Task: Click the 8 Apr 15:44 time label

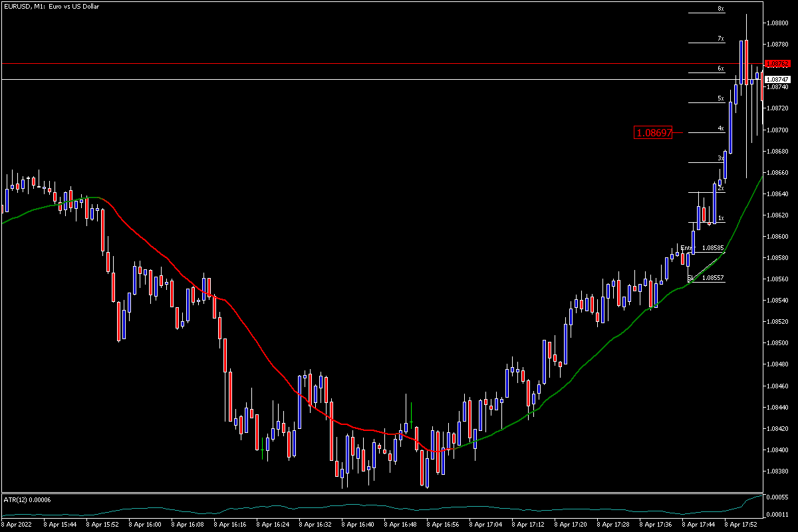Action: pyautogui.click(x=59, y=525)
